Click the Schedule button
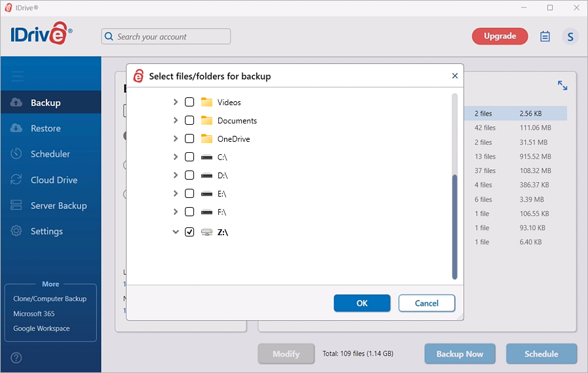 (x=541, y=354)
